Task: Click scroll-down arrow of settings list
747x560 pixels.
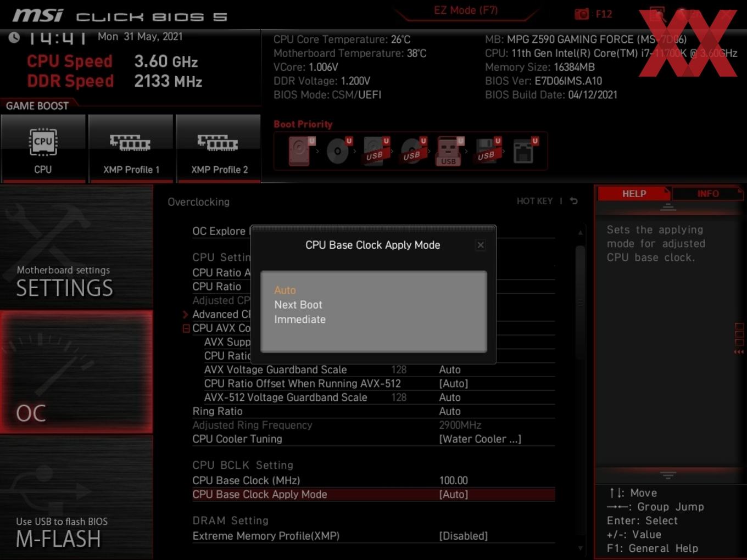Action: point(580,548)
